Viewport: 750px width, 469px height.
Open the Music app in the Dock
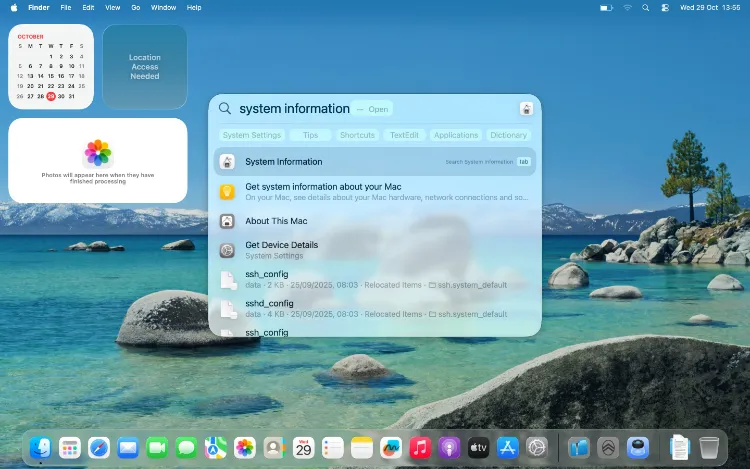pos(420,448)
